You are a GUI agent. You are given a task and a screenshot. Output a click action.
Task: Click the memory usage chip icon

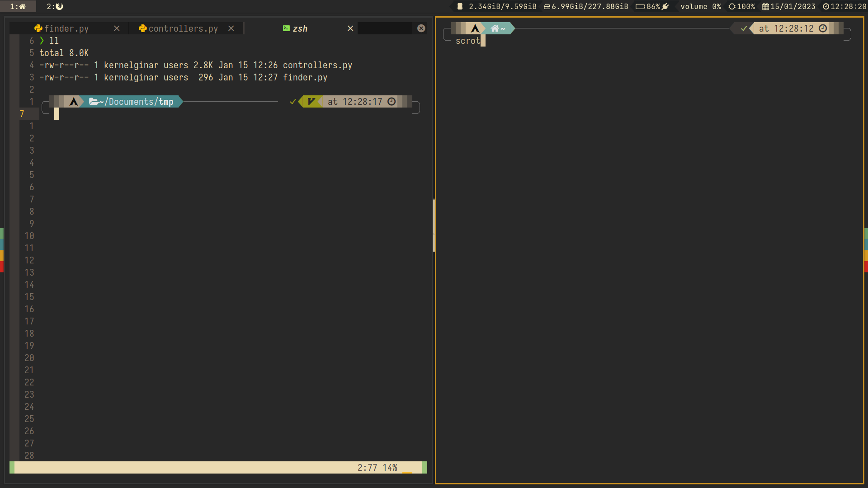pyautogui.click(x=460, y=6)
